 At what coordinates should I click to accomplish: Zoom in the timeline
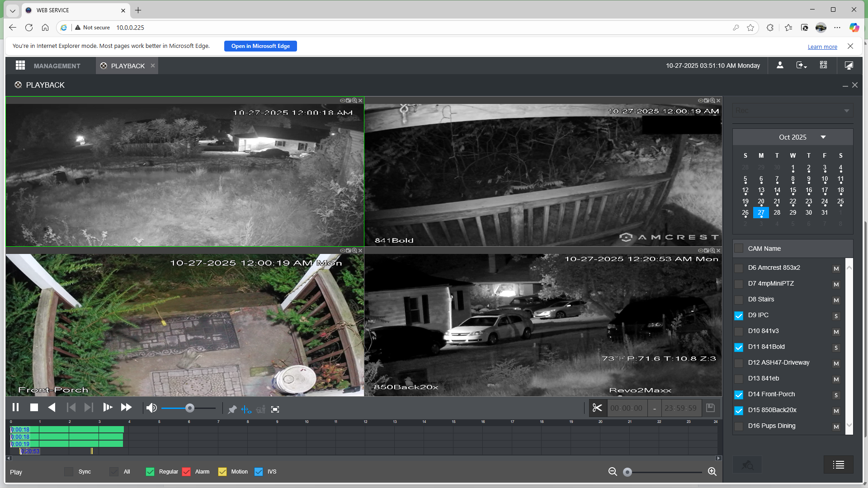click(x=712, y=472)
